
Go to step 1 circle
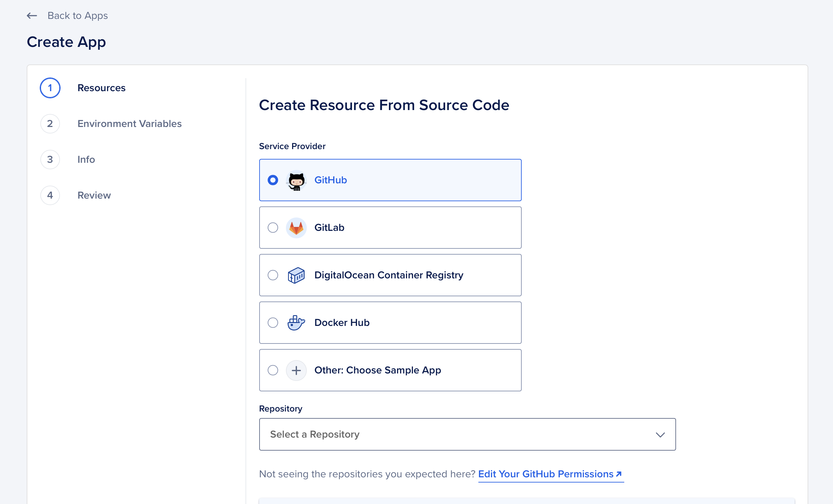[x=50, y=88]
